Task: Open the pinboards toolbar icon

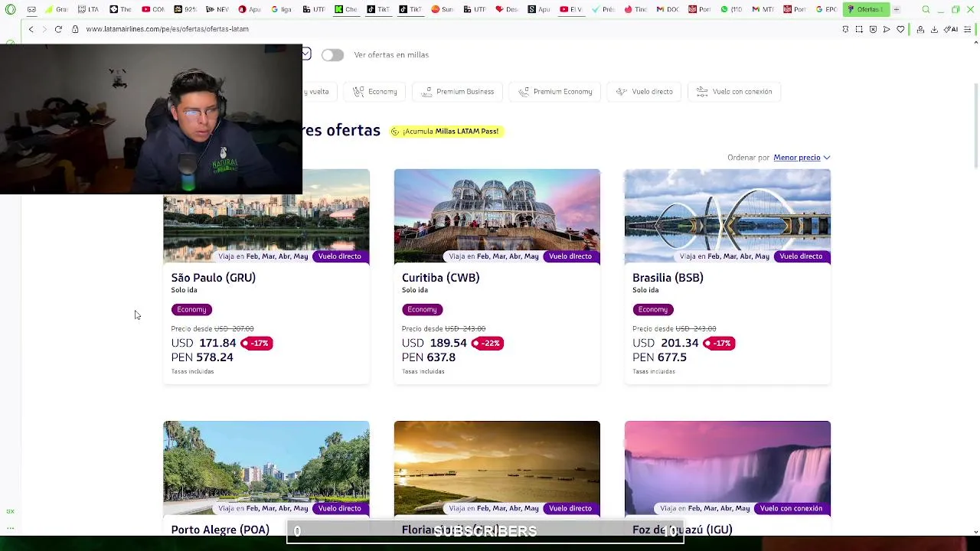Action: 845,29
